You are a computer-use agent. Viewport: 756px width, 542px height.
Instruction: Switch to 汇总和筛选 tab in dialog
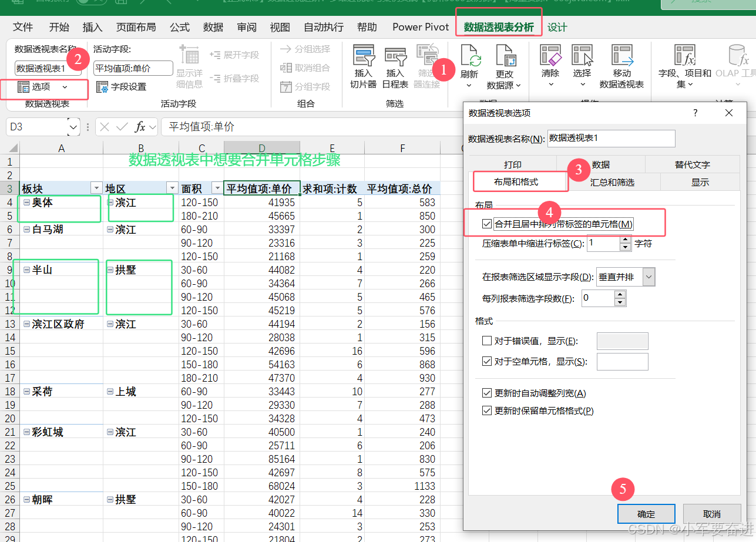[x=612, y=182]
